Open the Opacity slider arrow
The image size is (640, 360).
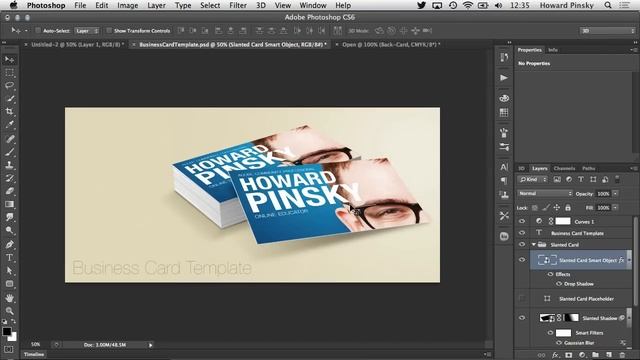pyautogui.click(x=615, y=193)
